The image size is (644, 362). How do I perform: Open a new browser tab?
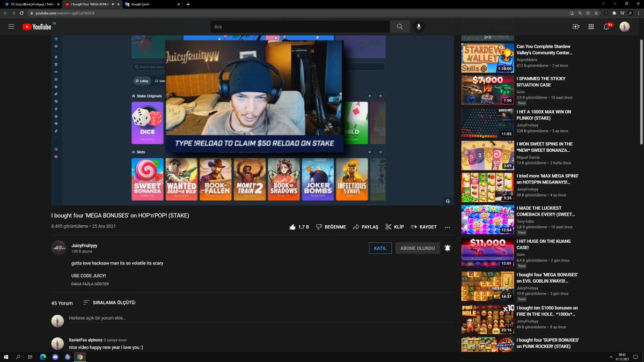[188, 4]
